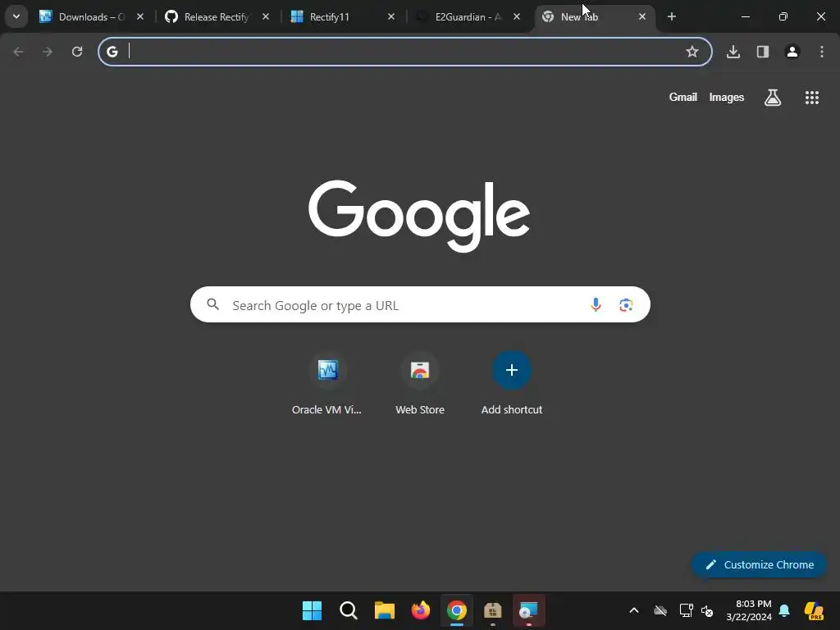Open the Windows Start menu

(312, 610)
